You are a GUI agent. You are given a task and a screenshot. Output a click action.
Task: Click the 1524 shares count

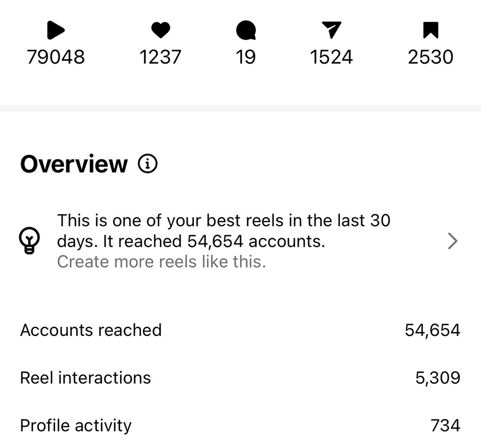[331, 57]
